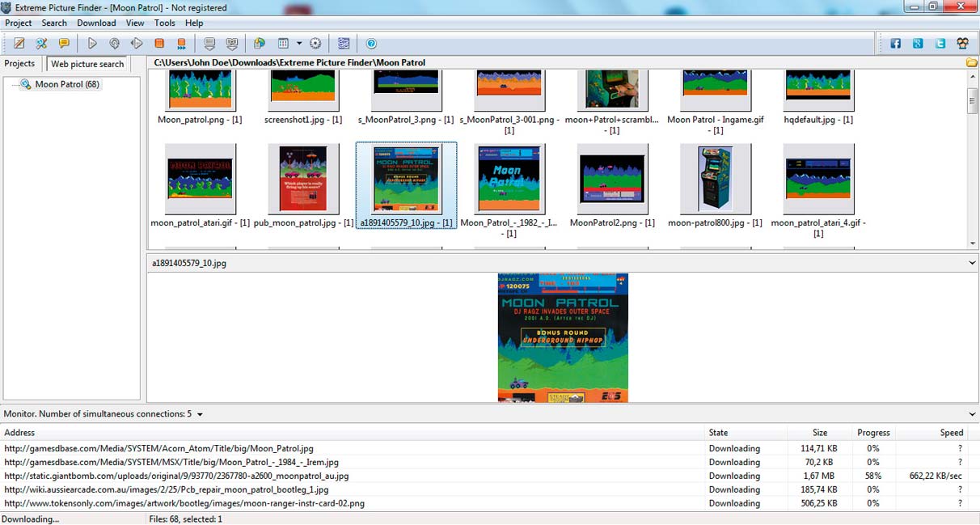The height and width of the screenshot is (525, 980).
Task: Sort by the State column header
Action: 746,433
